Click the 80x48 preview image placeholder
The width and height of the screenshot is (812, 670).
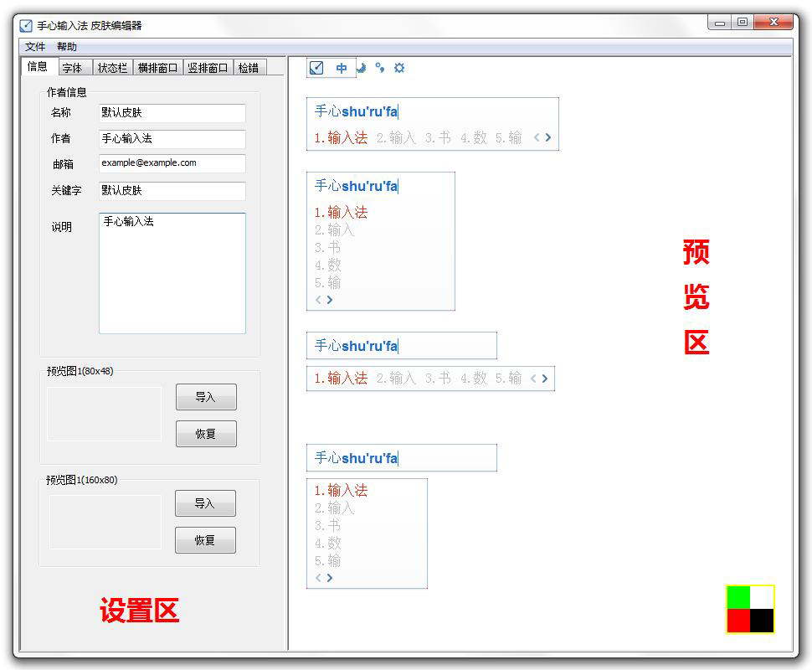104,414
